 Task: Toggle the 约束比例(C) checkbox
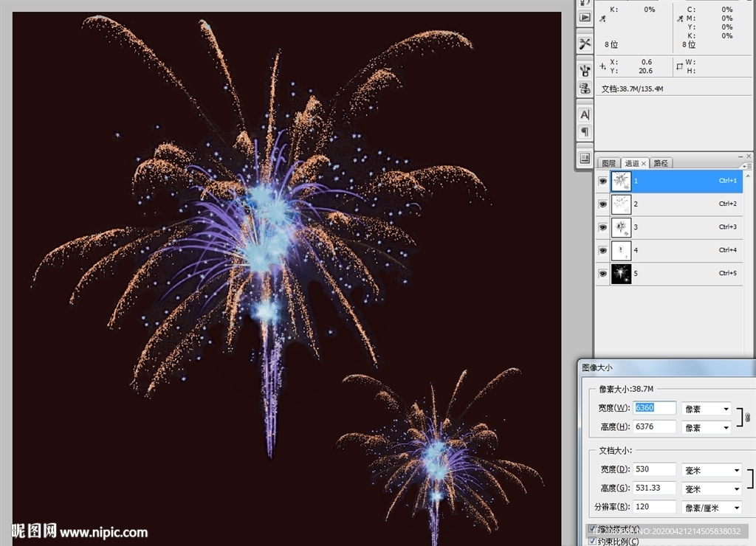pos(592,541)
